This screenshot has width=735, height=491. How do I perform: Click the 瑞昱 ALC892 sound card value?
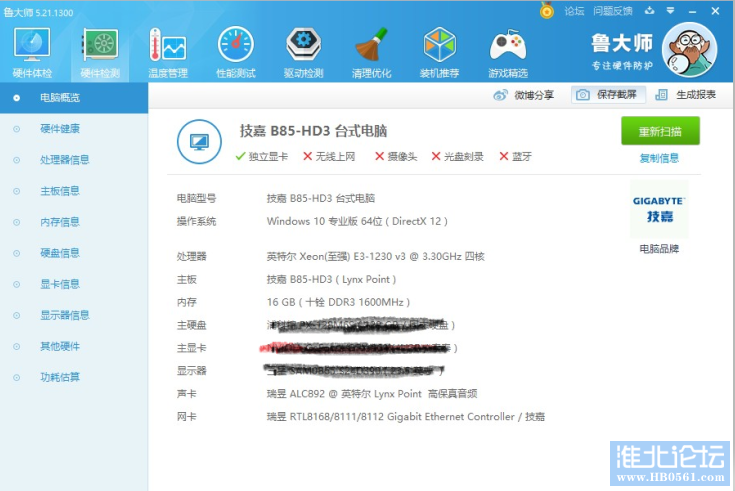(372, 393)
